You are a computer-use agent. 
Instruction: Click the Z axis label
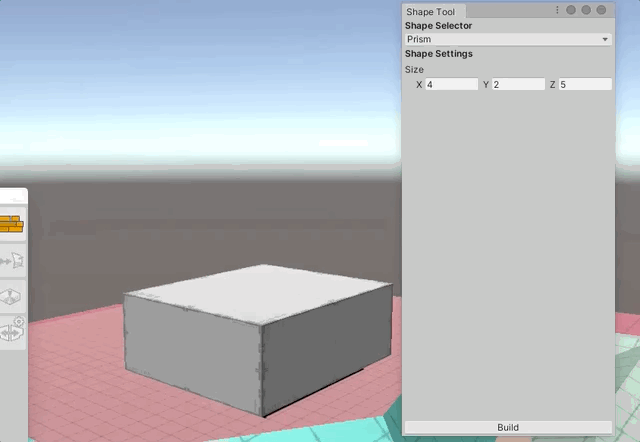[x=552, y=84]
